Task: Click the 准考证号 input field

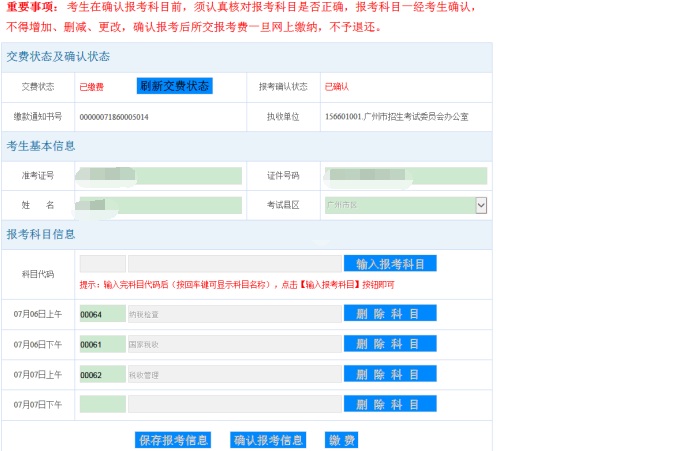Action: 160,176
